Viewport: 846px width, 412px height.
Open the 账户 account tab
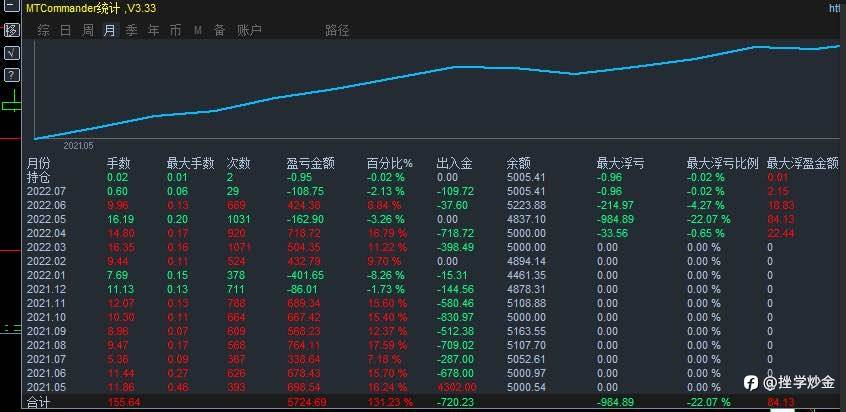point(249,30)
